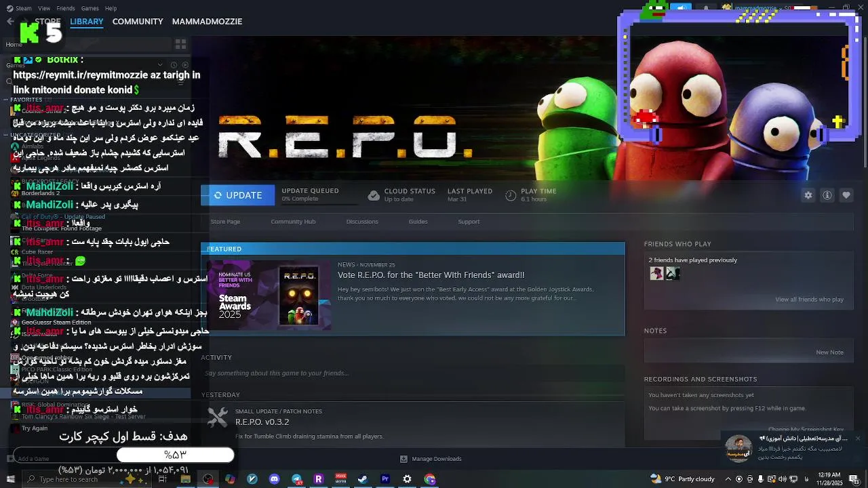Open the Discussions link

(x=362, y=222)
